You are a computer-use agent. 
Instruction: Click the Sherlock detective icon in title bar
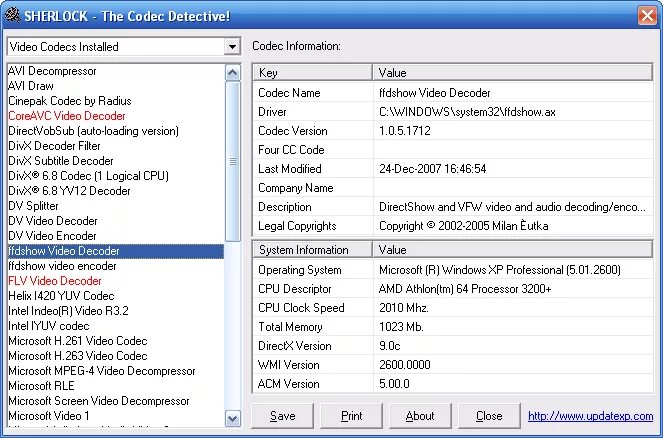(12, 15)
